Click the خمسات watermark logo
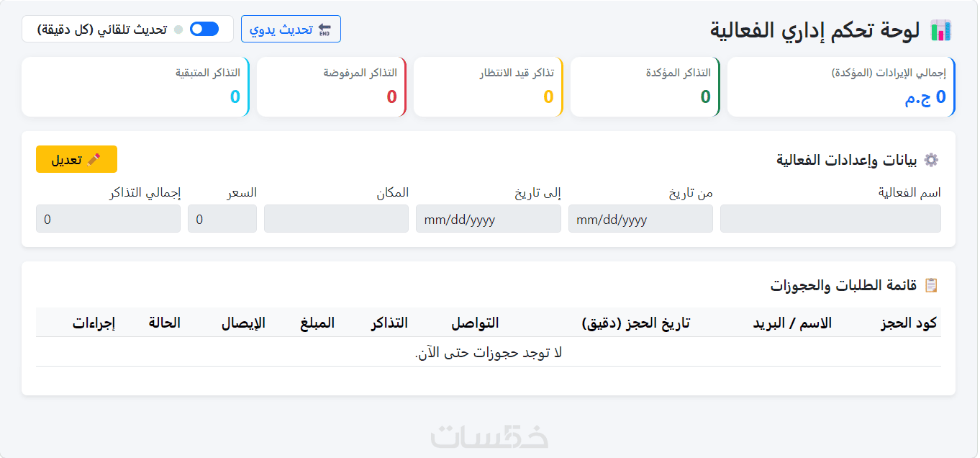Image resolution: width=980 pixels, height=458 pixels. point(490,437)
